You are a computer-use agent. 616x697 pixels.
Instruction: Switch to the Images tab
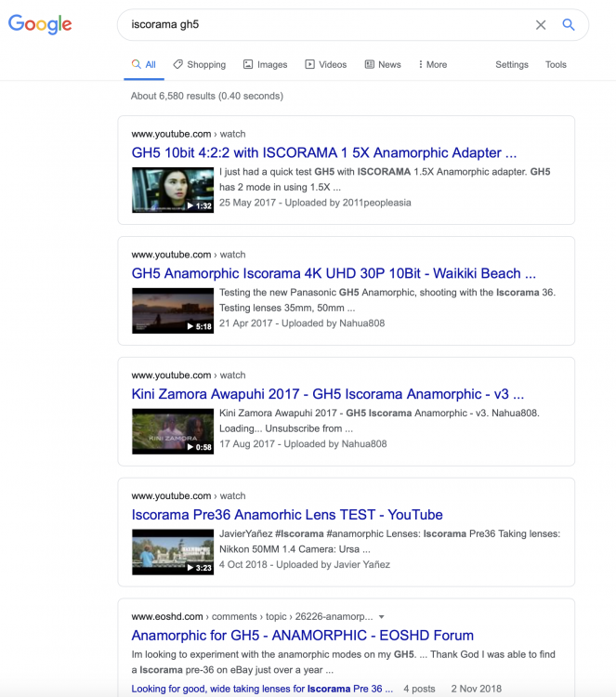click(x=265, y=65)
